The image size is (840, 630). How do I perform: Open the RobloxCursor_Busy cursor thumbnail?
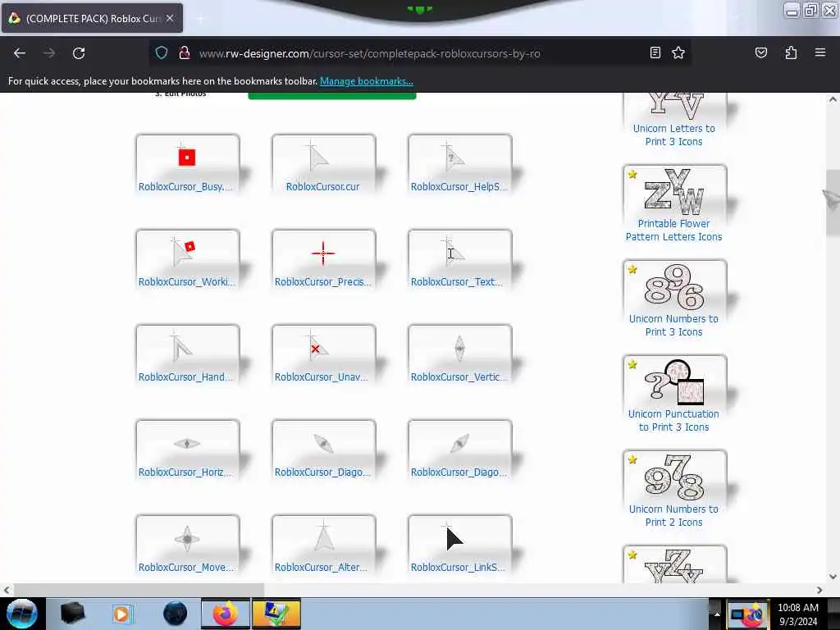click(x=187, y=157)
